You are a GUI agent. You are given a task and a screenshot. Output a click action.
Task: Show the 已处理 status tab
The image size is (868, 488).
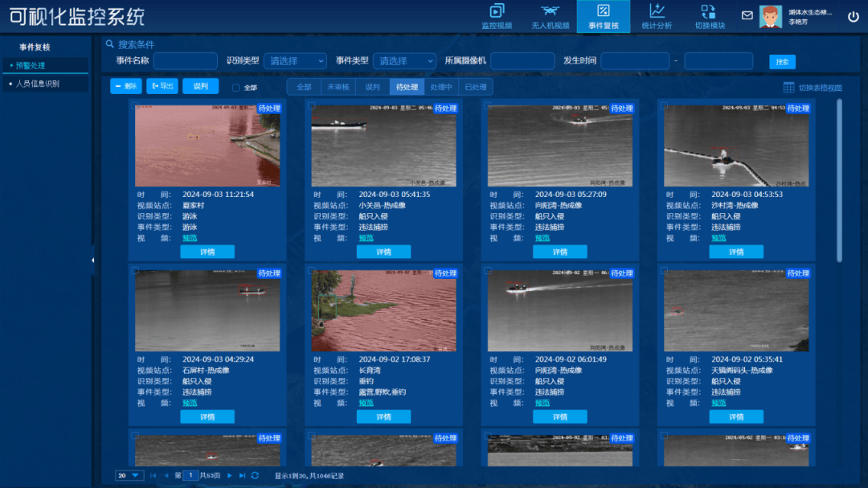tap(476, 87)
